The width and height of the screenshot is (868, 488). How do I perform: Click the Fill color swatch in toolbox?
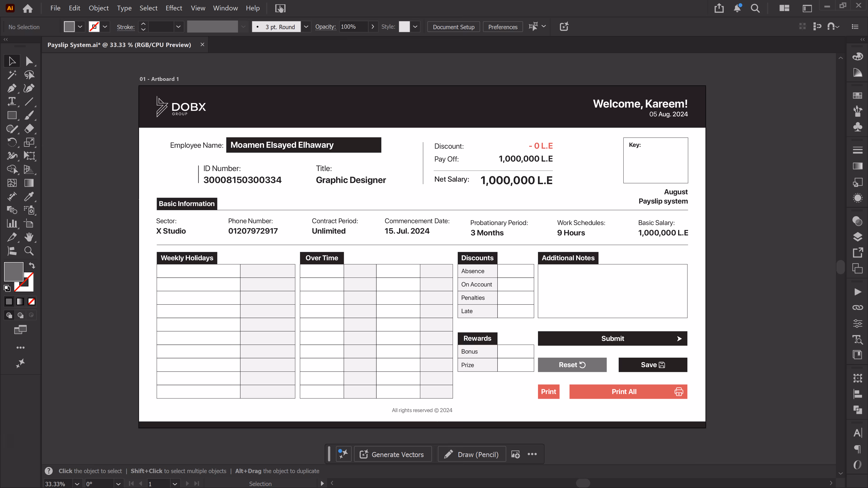point(14,271)
